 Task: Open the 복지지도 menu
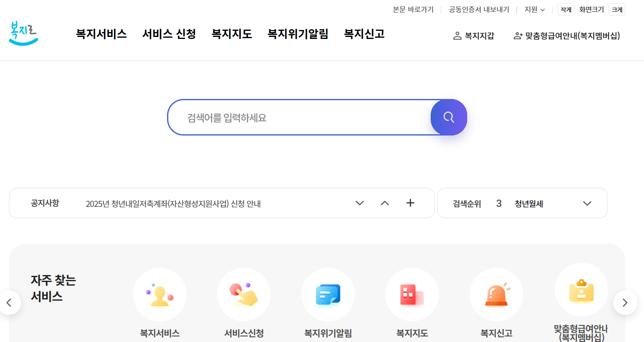[x=232, y=34]
